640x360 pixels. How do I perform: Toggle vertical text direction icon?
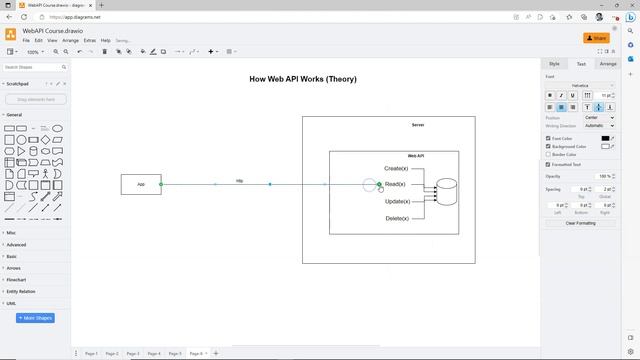587,95
